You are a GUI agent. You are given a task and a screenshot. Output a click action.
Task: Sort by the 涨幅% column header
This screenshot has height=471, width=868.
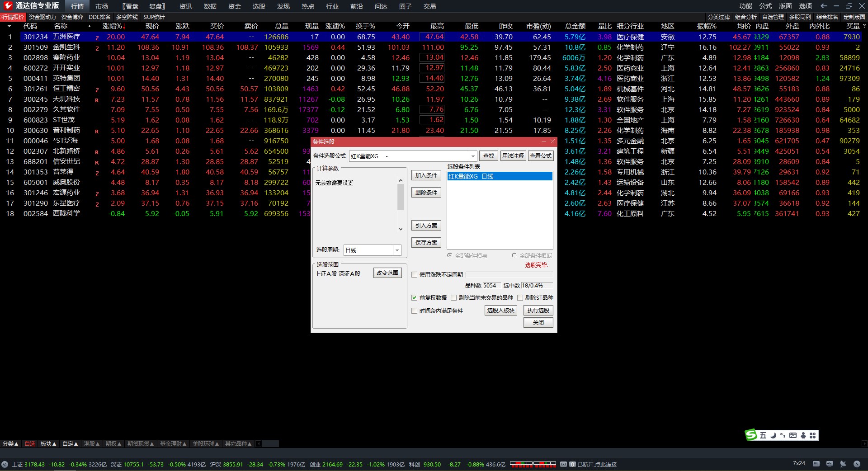coord(113,26)
